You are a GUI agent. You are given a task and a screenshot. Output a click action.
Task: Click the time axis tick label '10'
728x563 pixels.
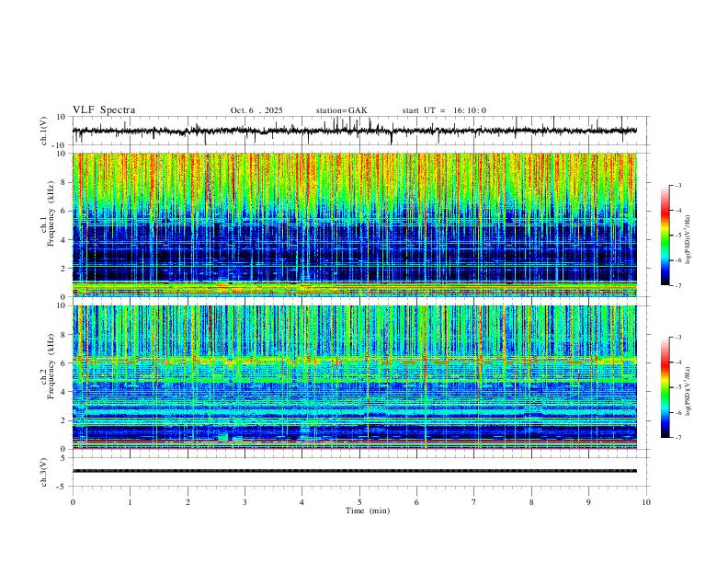click(646, 502)
